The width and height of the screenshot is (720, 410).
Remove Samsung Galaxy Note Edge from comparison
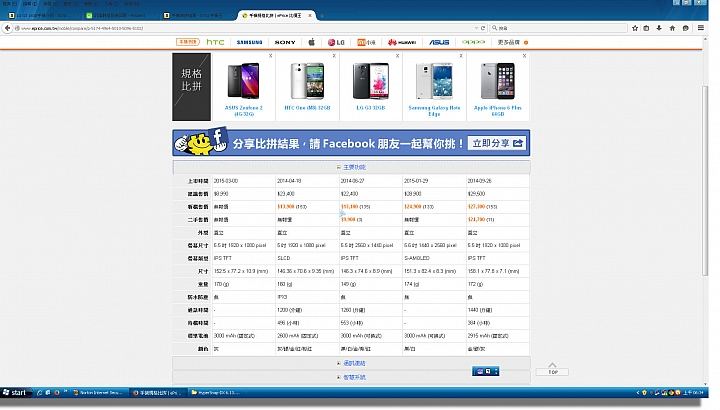(461, 56)
